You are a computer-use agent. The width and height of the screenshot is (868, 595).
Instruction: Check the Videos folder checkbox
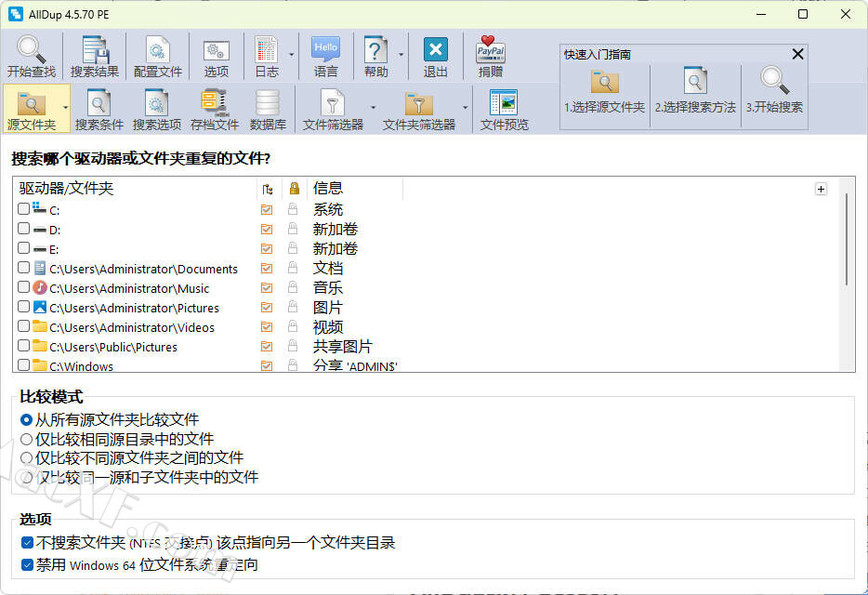23,326
